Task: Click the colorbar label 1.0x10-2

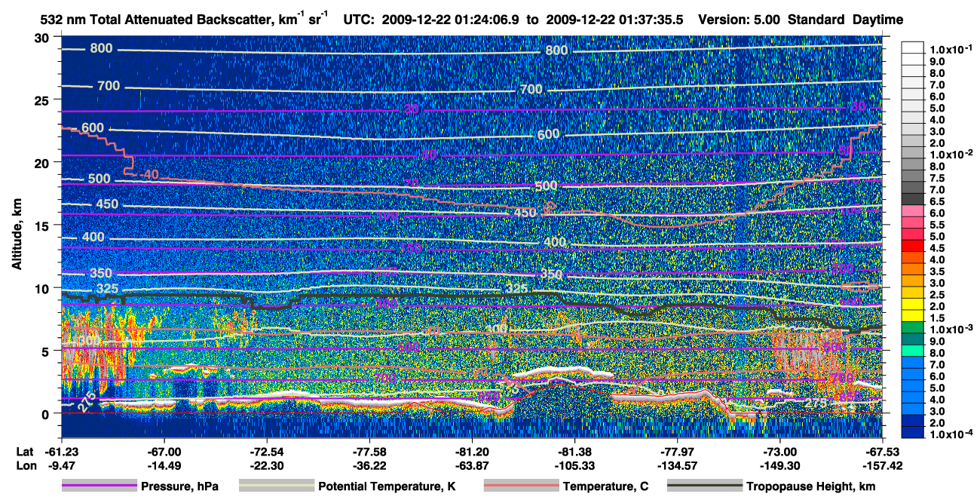Action: point(953,155)
